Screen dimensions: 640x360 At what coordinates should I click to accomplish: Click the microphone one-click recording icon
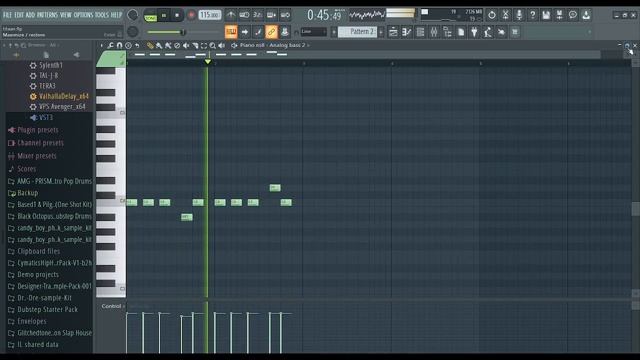pyautogui.click(x=519, y=15)
